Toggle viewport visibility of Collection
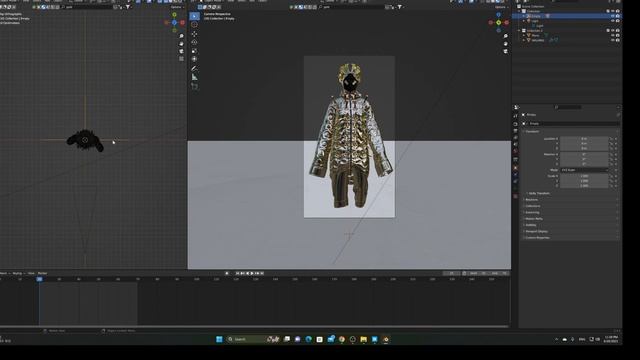This screenshot has height=360, width=640. 613,11
